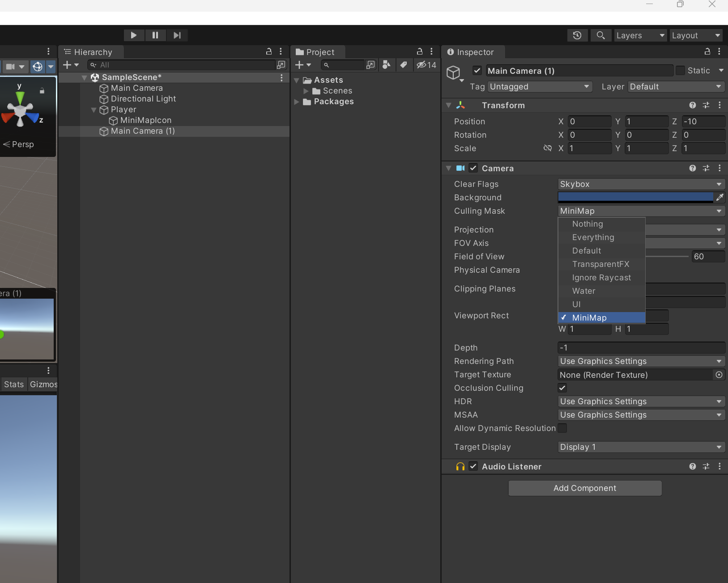Open the SampleScene options menu

pos(281,77)
